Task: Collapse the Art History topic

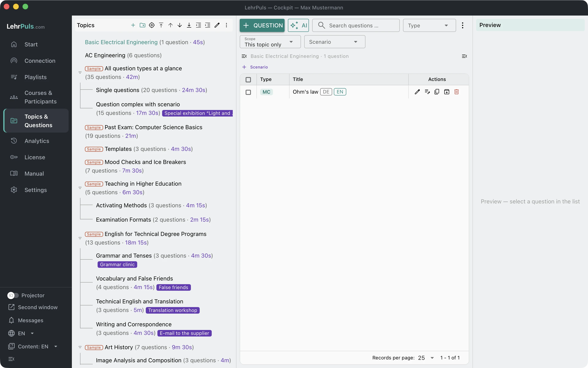Action: coord(80,347)
